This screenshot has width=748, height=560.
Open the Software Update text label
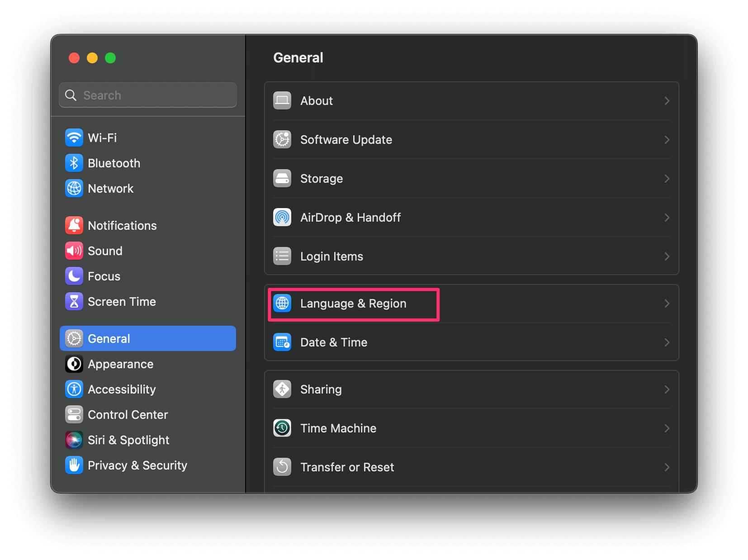tap(346, 140)
